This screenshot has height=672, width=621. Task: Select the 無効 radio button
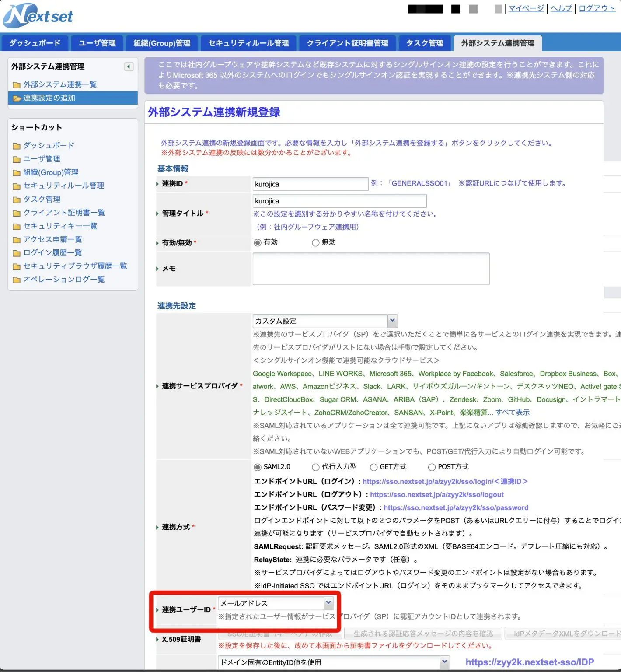coord(315,243)
